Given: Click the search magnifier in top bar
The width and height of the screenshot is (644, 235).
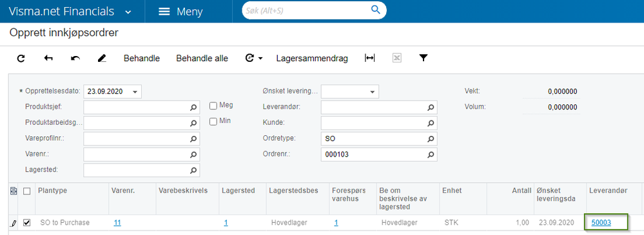Looking at the screenshot, I should 375,10.
